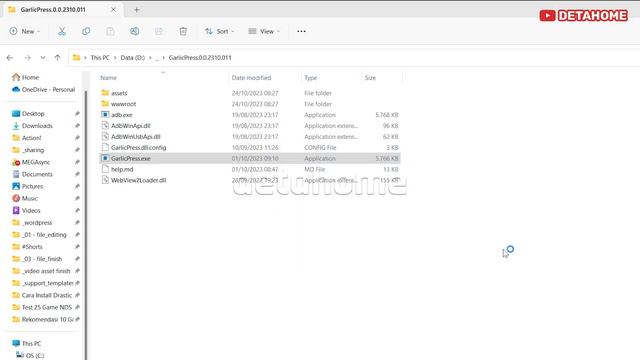Unpin Desktop using its pin icon

(77, 113)
